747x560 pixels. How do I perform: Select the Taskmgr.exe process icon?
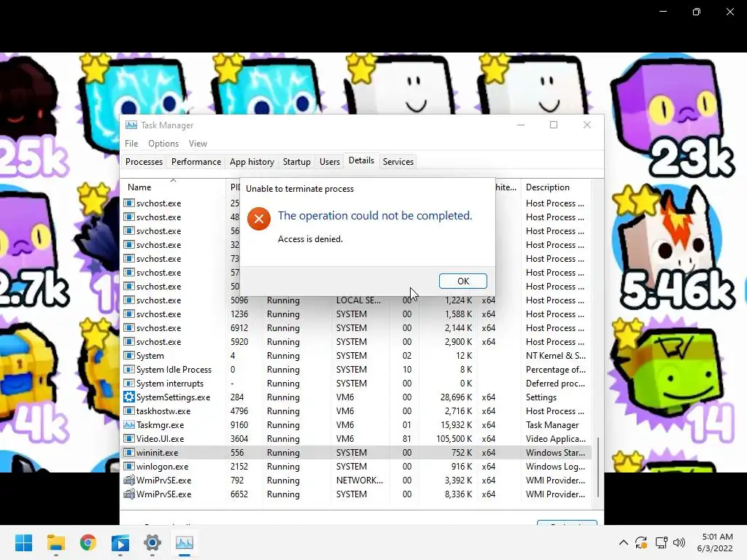coord(128,424)
